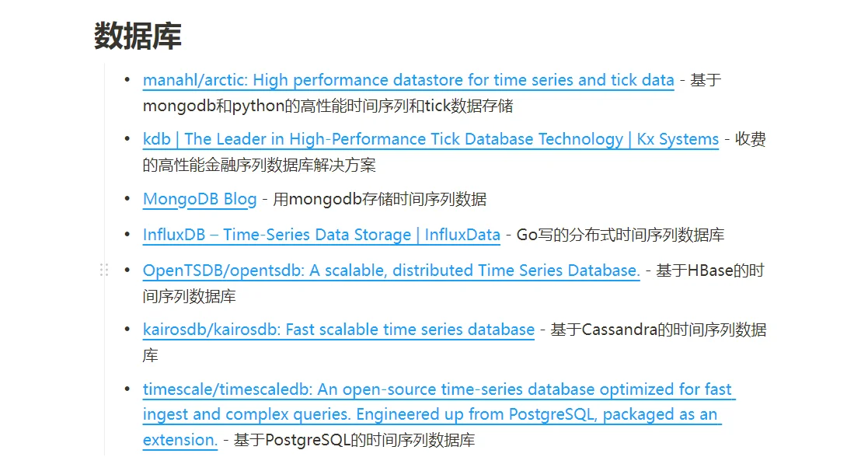Viewport: 868px width, 471px height.
Task: Click the bullet before the manahl/arctic item
Action: (x=127, y=79)
